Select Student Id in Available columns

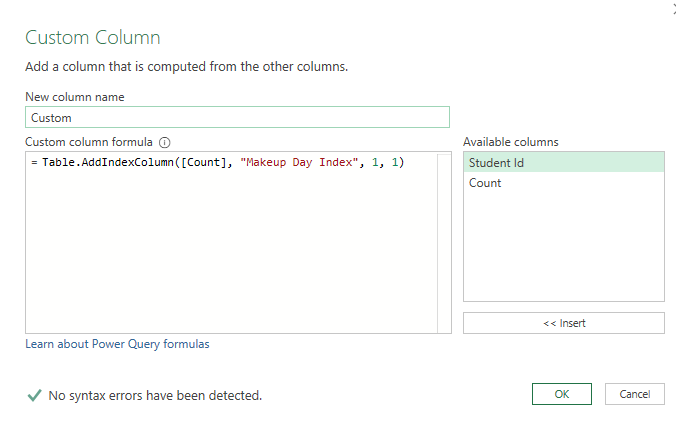(563, 162)
